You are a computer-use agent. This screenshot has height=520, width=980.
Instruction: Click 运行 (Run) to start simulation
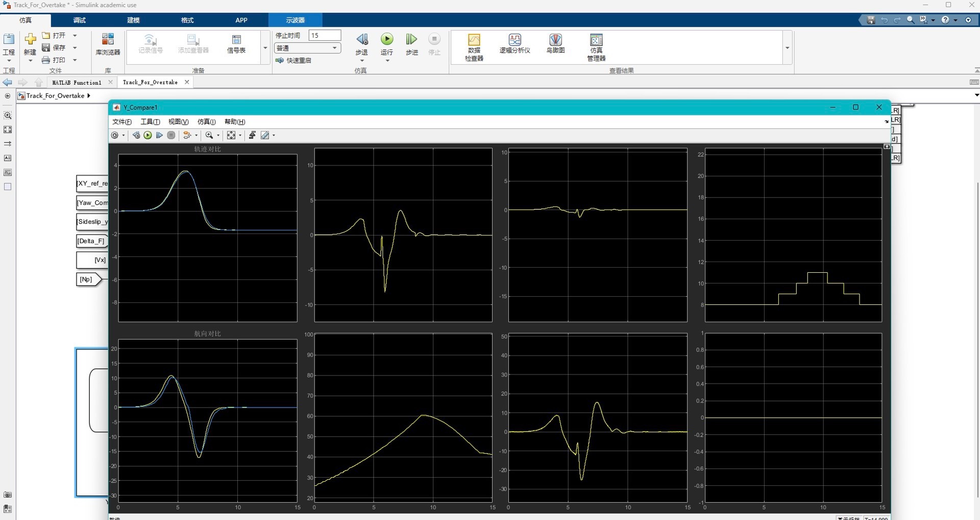click(x=387, y=43)
